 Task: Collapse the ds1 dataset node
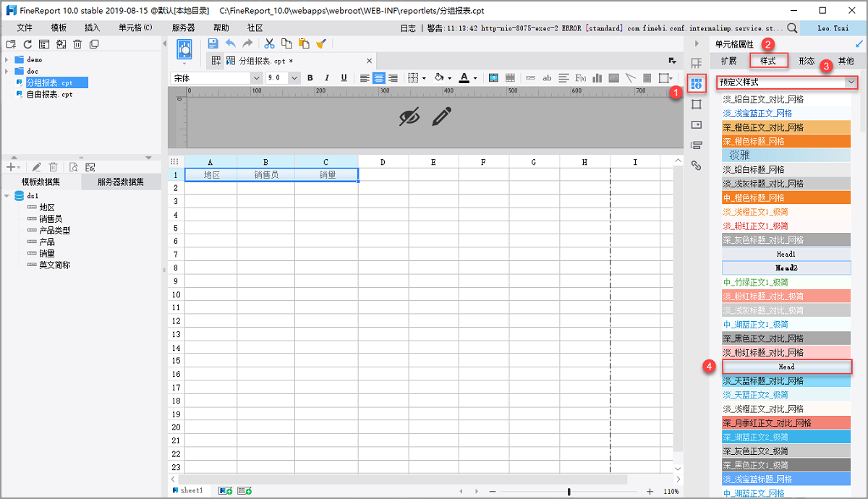[7, 196]
